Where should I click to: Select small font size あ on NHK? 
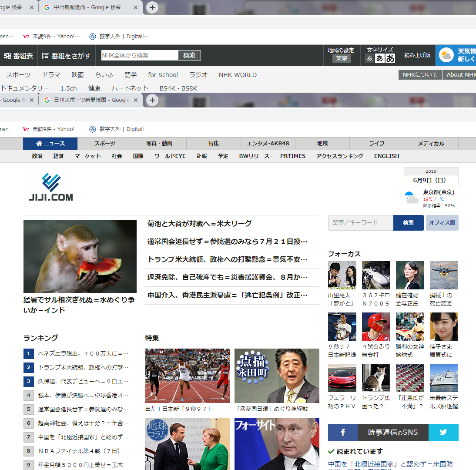[369, 58]
